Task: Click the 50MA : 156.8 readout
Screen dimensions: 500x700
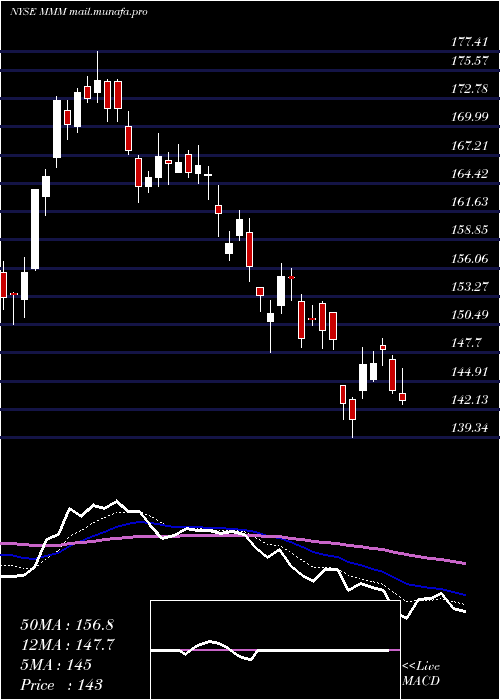Action: tap(68, 625)
